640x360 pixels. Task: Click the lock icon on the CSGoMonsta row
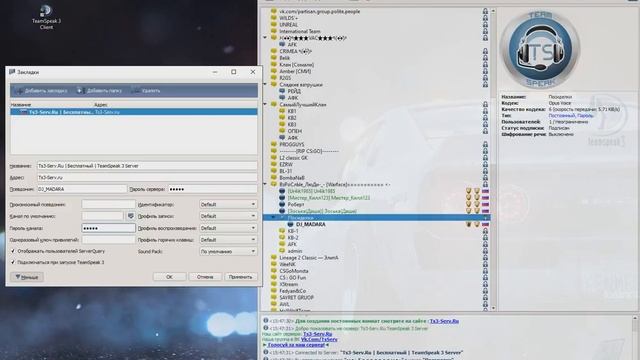tap(485, 271)
